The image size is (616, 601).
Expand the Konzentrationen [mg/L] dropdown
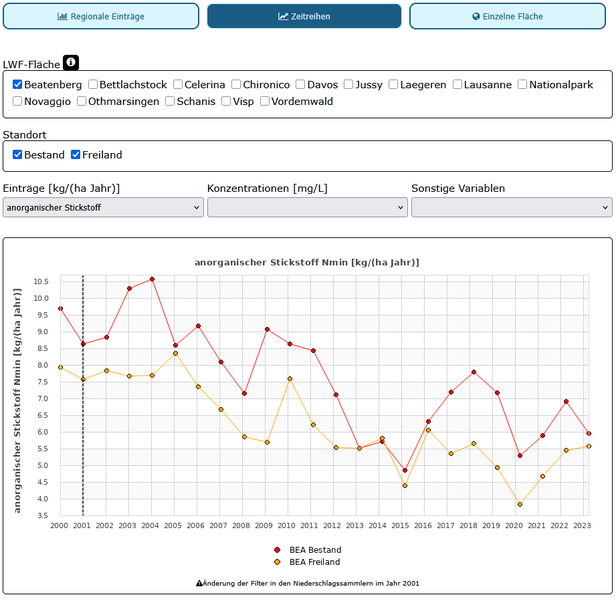tap(307, 207)
